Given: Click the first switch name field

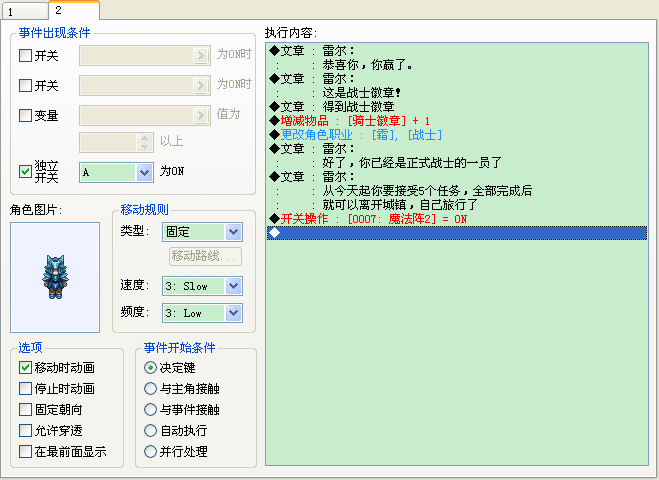Looking at the screenshot, I should pyautogui.click(x=145, y=55).
